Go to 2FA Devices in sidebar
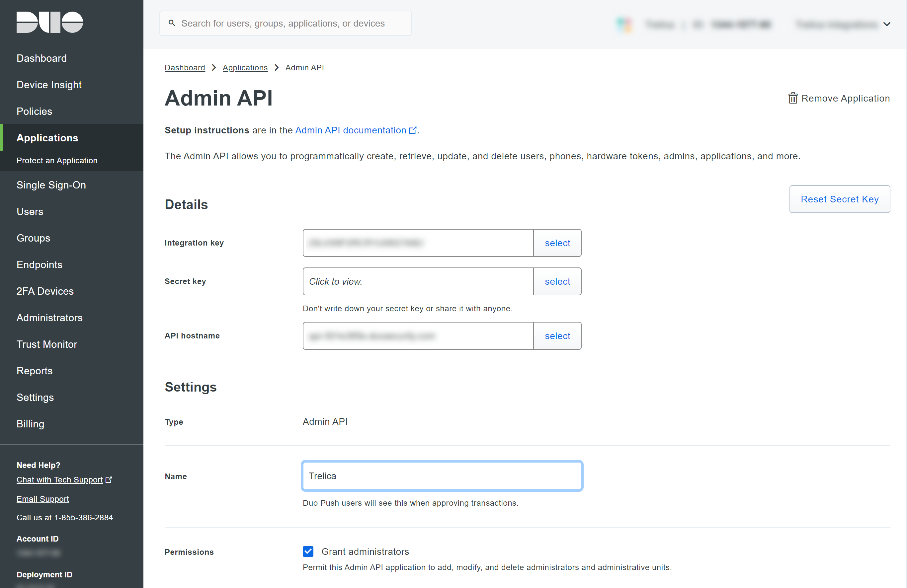 coord(45,291)
